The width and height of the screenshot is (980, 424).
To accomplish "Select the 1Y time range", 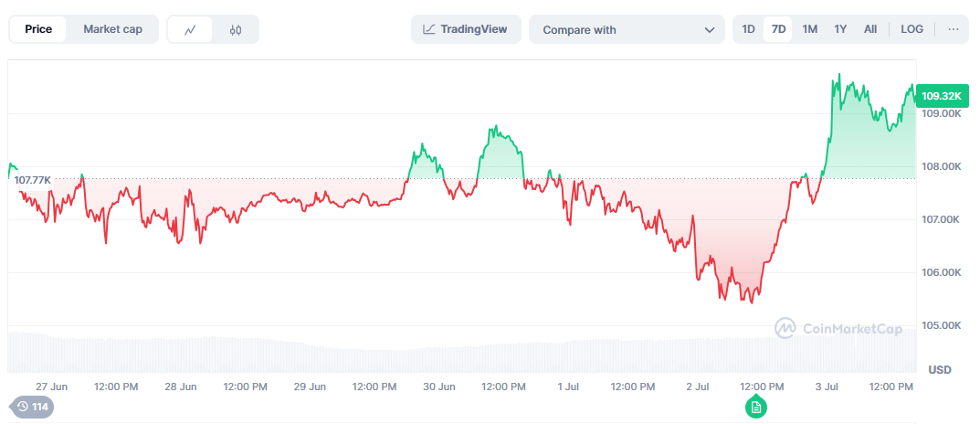I will point(840,28).
